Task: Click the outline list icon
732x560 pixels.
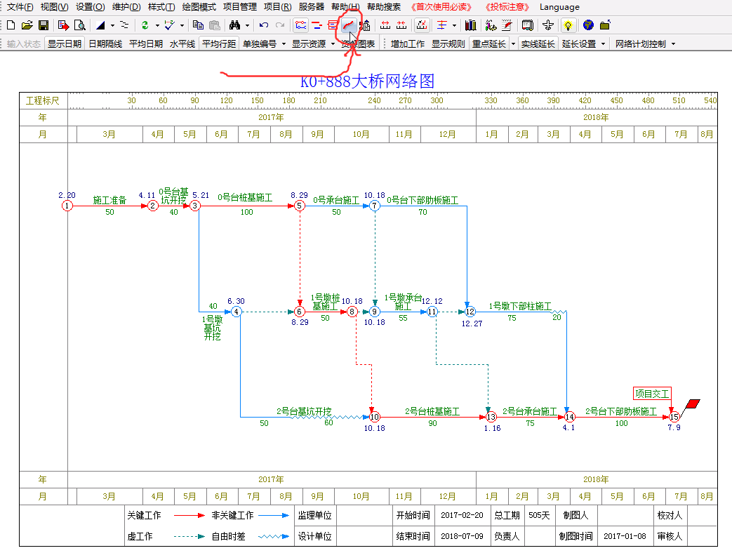Action: (x=124, y=25)
